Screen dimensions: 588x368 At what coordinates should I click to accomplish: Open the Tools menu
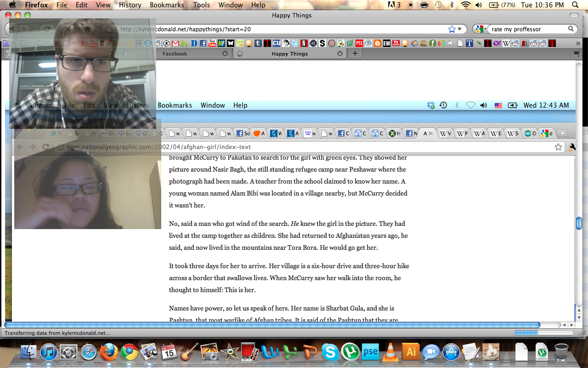201,5
